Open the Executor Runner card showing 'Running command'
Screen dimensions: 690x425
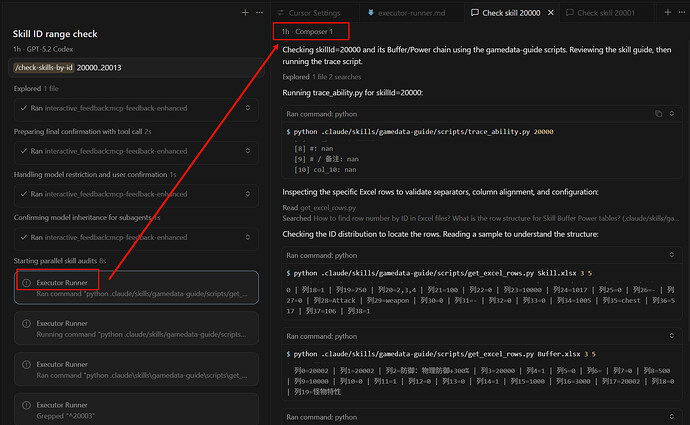click(x=136, y=329)
